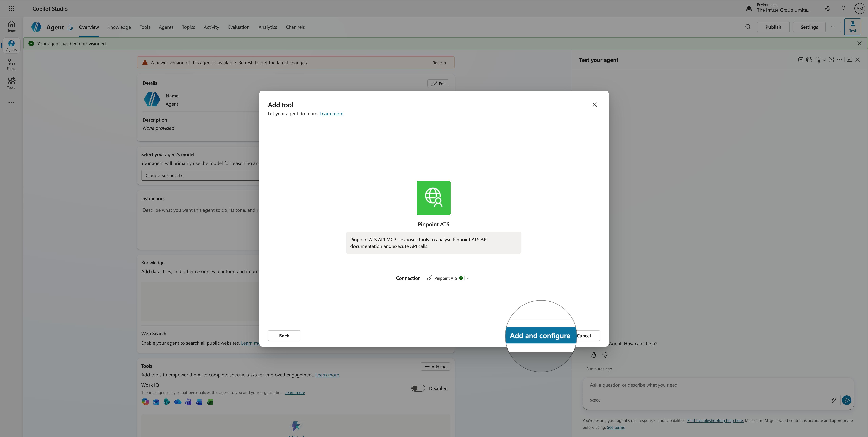868x437 pixels.
Task: Open Learn more link in Add tool dialog
Action: (x=331, y=114)
